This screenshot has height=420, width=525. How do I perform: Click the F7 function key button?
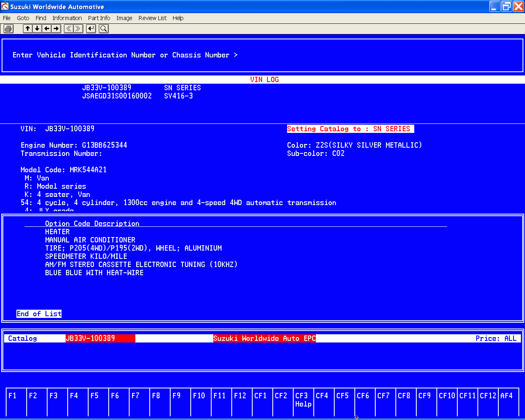pos(139,402)
